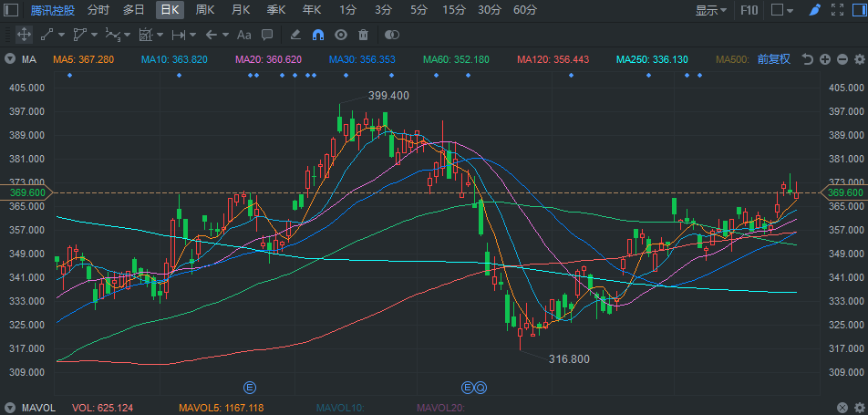
Task: Expand the line drawing tool dropdown arrow
Action: [61, 35]
